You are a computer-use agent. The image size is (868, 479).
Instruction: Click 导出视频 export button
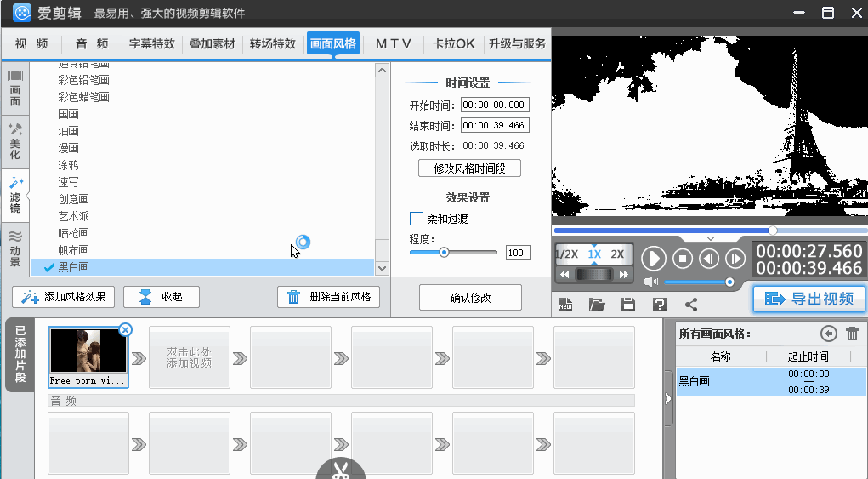coord(809,299)
